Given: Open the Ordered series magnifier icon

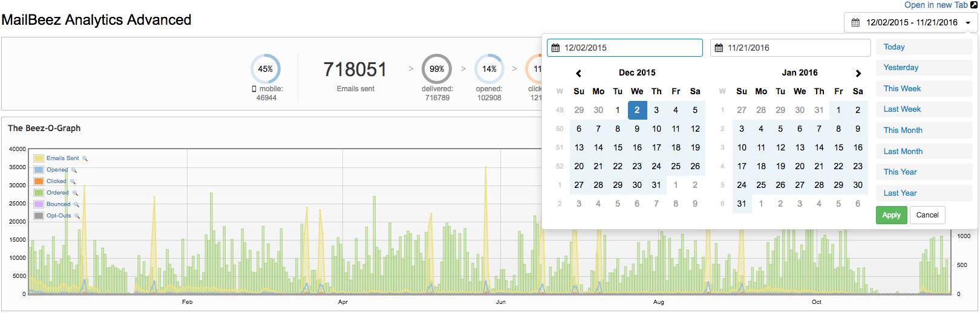Looking at the screenshot, I should click(x=76, y=193).
